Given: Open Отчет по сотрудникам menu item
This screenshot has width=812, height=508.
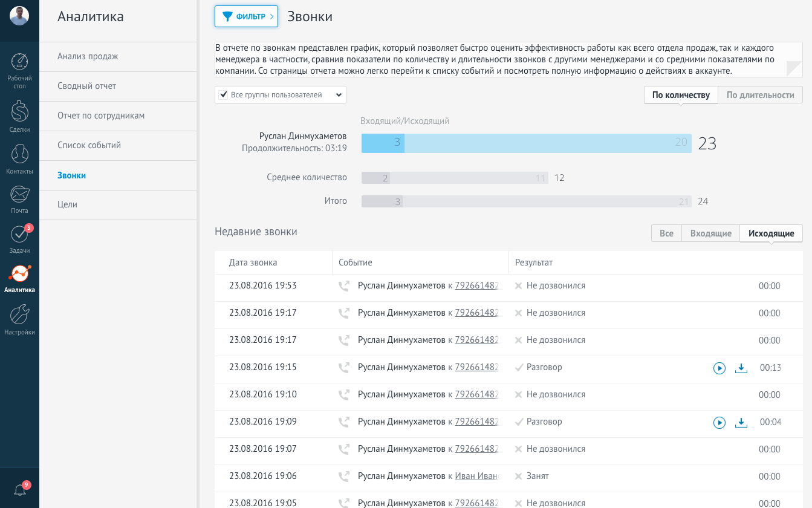Looking at the screenshot, I should [x=101, y=116].
